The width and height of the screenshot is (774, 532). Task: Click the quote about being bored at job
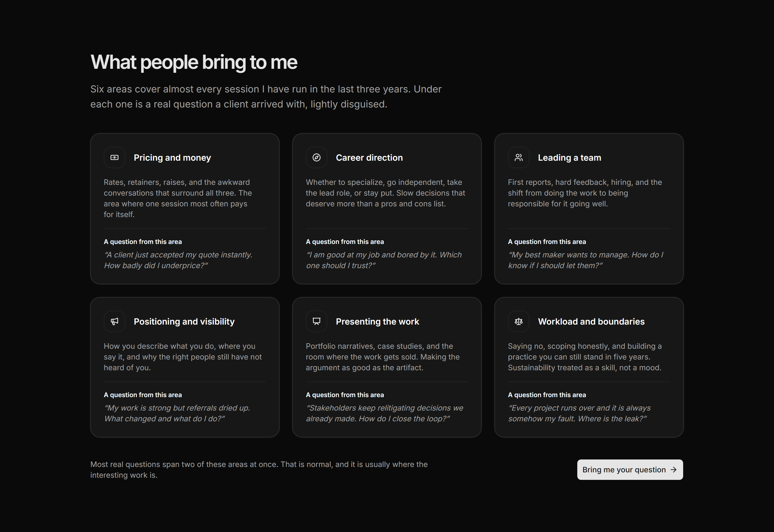click(x=384, y=260)
